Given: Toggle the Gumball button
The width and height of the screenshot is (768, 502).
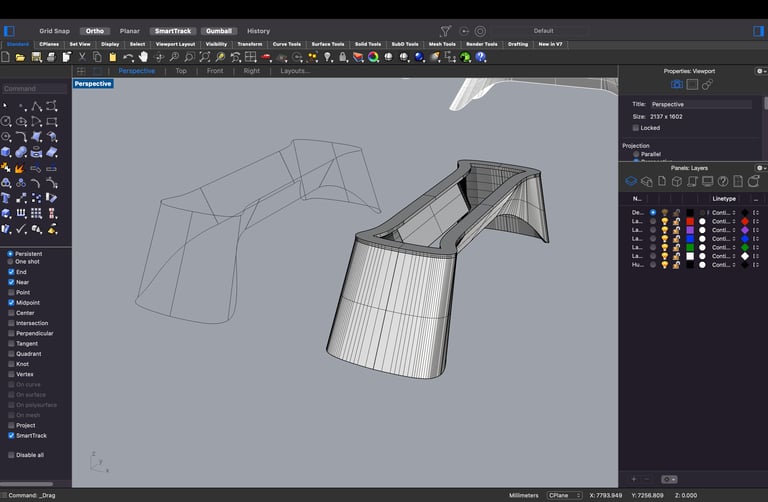Looking at the screenshot, I should 218,31.
